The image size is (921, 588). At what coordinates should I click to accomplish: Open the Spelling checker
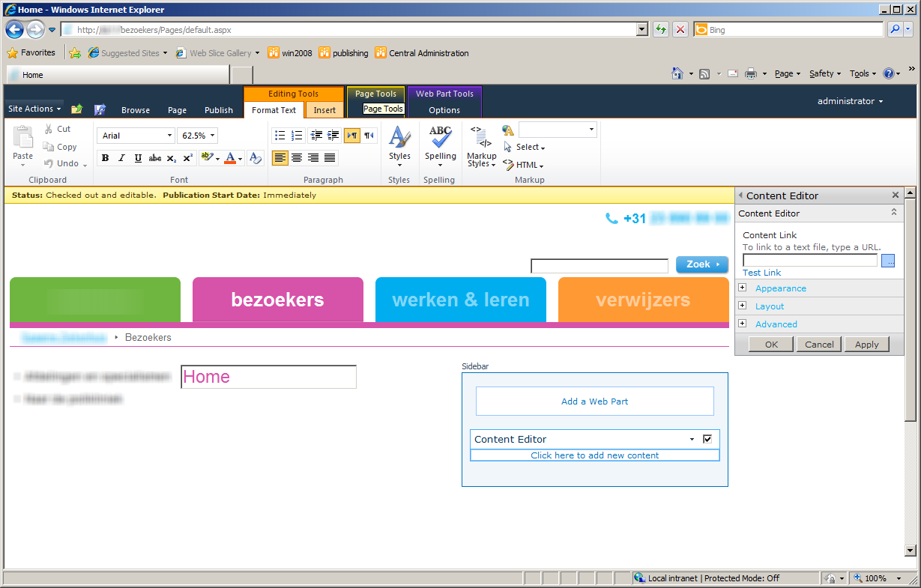[440, 147]
